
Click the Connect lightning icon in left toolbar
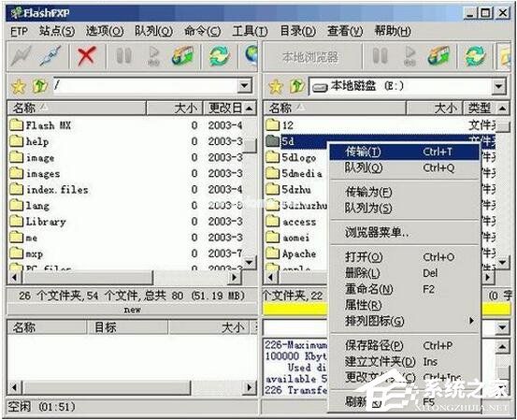coord(21,55)
